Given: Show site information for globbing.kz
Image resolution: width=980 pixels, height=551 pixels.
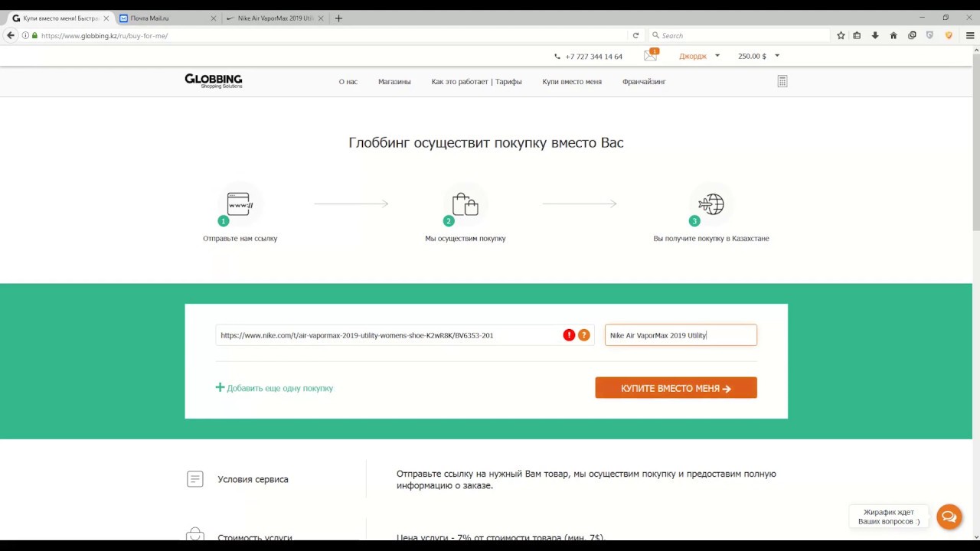Looking at the screenshot, I should 25,35.
